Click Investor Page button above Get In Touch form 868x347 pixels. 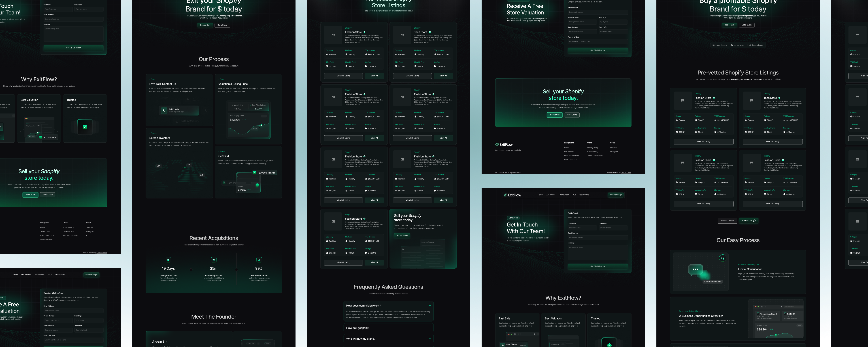click(x=616, y=195)
